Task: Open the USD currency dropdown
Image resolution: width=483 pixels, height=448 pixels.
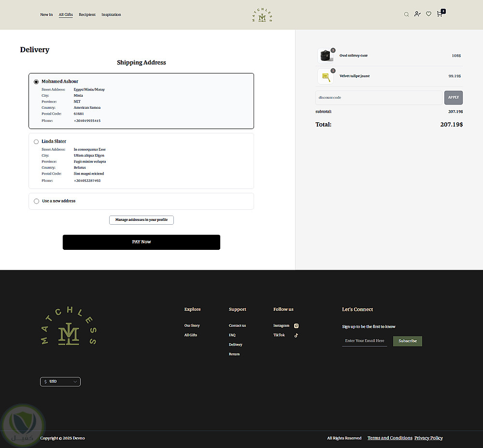Action: 60,382
